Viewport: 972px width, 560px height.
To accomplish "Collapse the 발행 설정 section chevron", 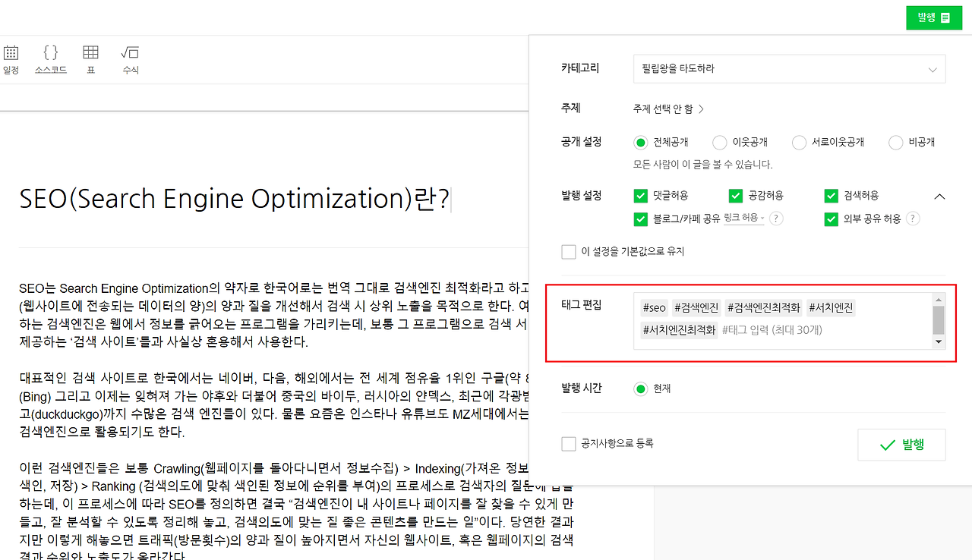I will pos(939,195).
